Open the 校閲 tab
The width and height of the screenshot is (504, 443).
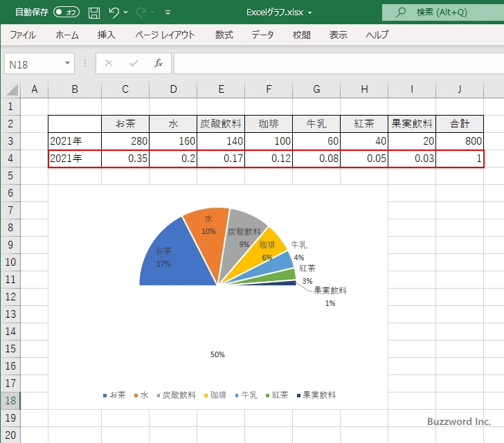(x=302, y=35)
